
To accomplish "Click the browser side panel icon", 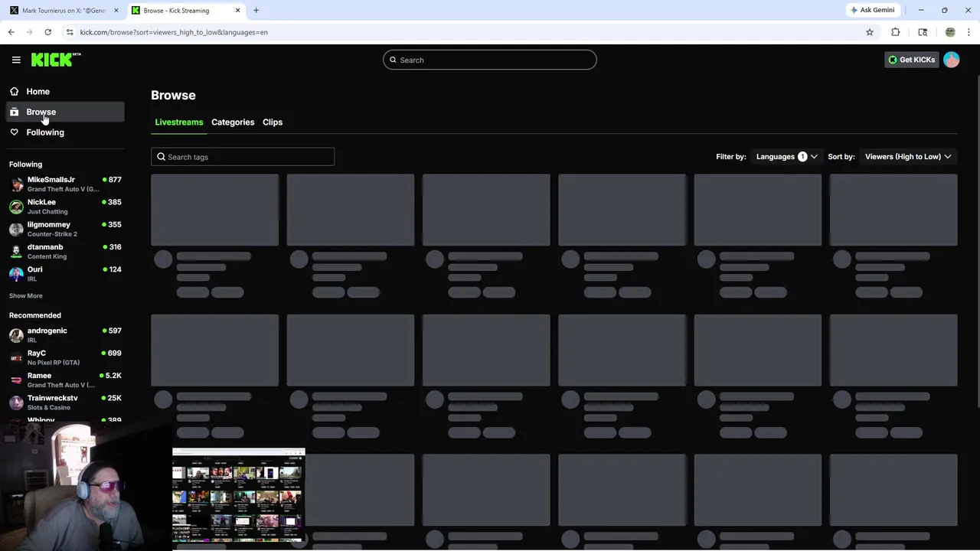I will [923, 32].
